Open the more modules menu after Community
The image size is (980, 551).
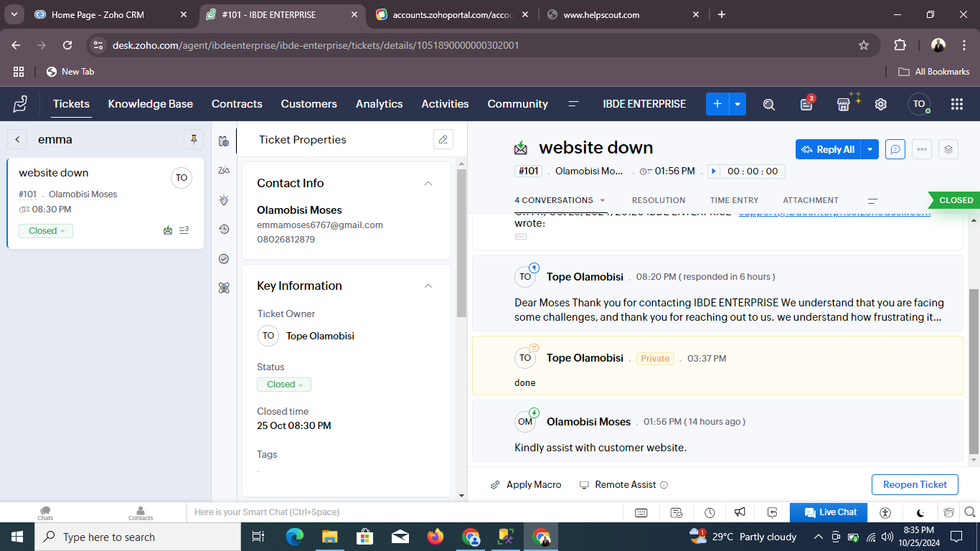point(573,104)
